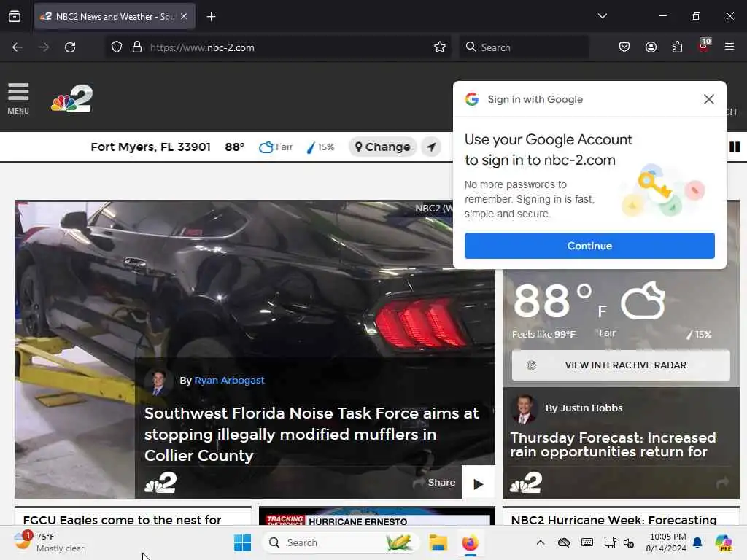This screenshot has width=747, height=560.
Task: Show hidden system tray icons
Action: pyautogui.click(x=541, y=542)
